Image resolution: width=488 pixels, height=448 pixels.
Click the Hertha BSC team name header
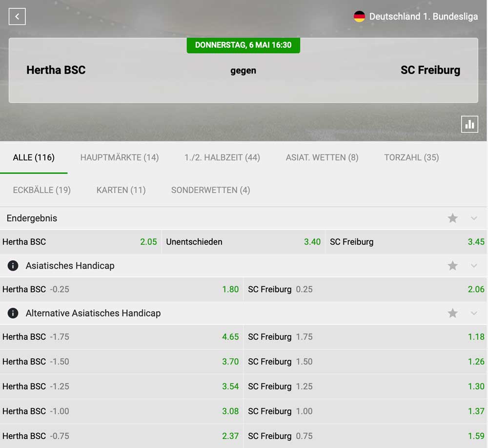[x=56, y=70]
